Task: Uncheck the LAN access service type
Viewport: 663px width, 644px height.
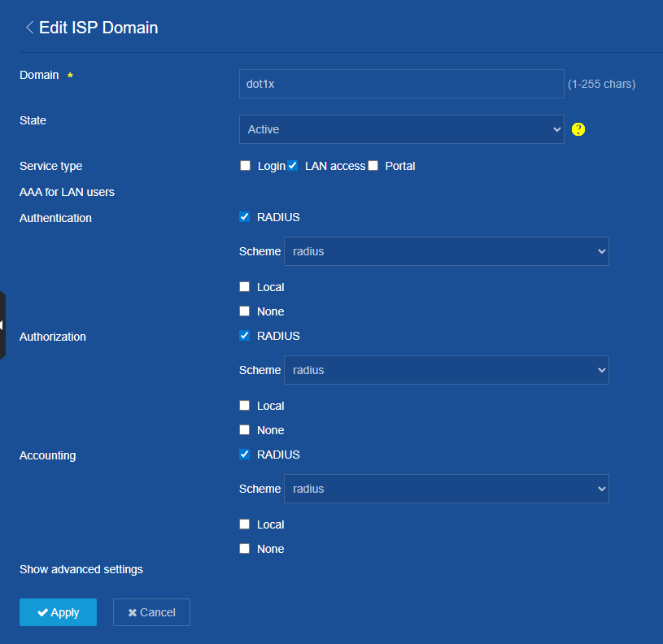Action: [x=293, y=166]
